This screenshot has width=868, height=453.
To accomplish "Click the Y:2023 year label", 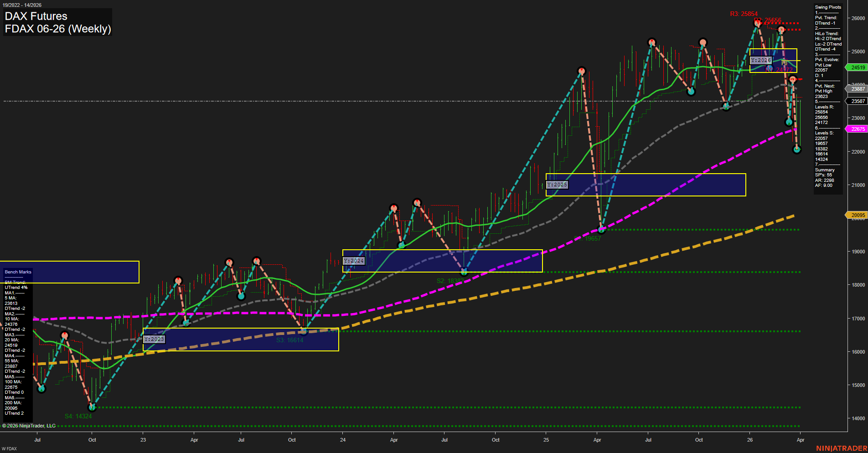I will pos(154,339).
